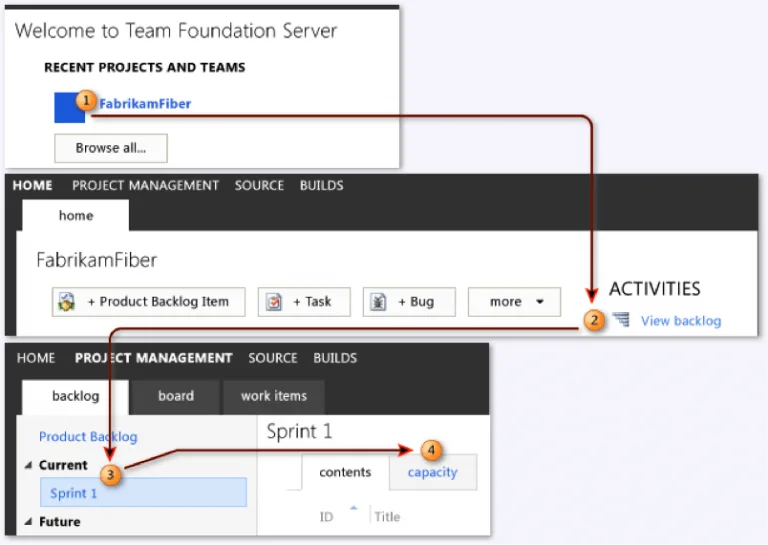Open BUILDS in the middle panel navigation
This screenshot has width=768, height=545.
point(321,186)
